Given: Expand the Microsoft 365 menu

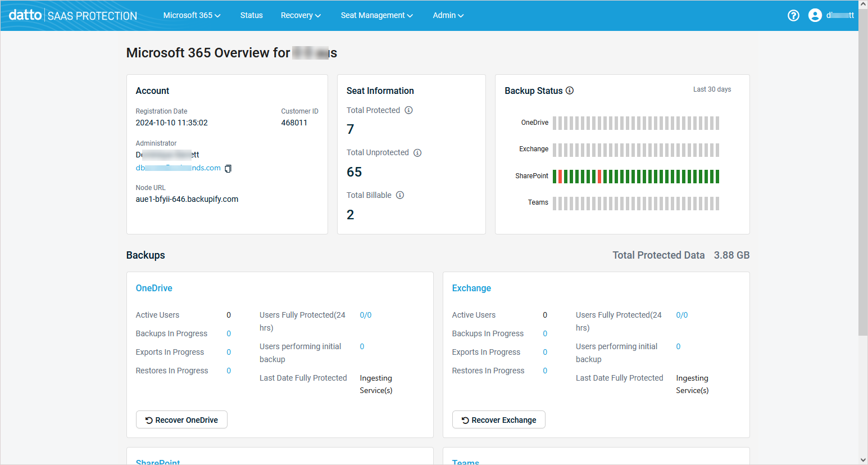Looking at the screenshot, I should 192,16.
